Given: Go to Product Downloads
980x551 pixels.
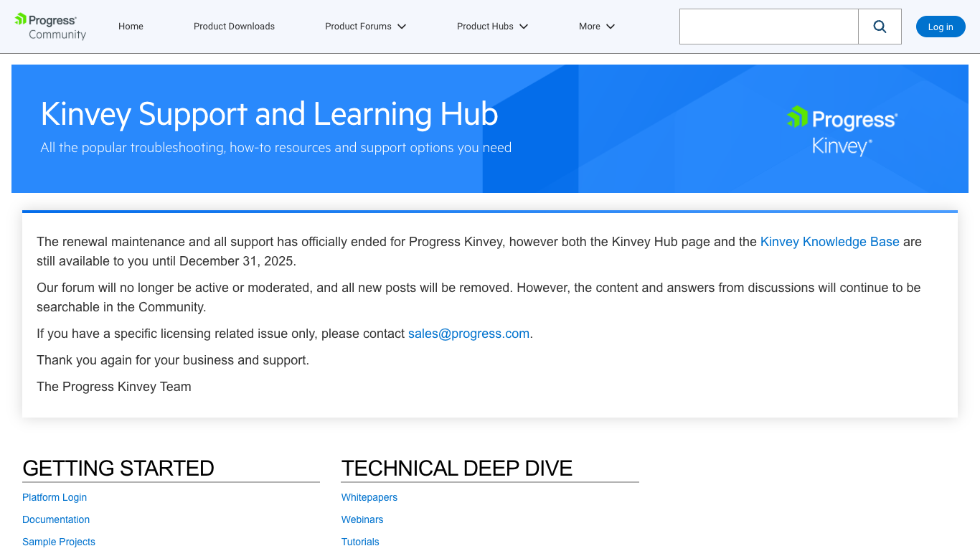Looking at the screenshot, I should pyautogui.click(x=234, y=27).
